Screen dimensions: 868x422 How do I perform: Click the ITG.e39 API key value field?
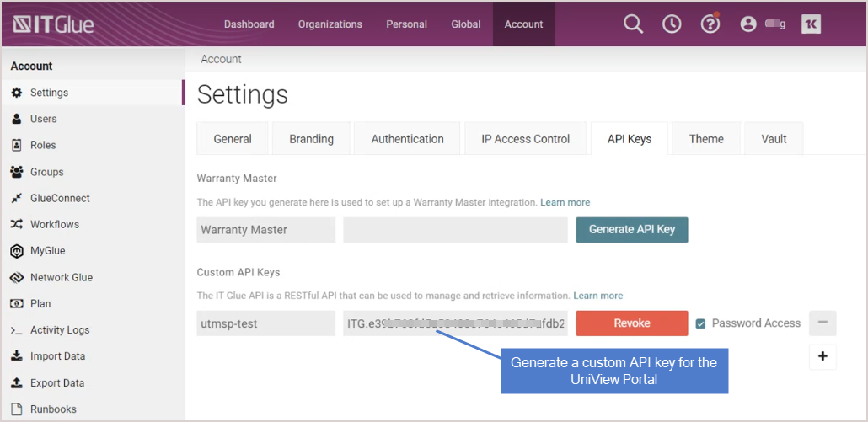456,323
